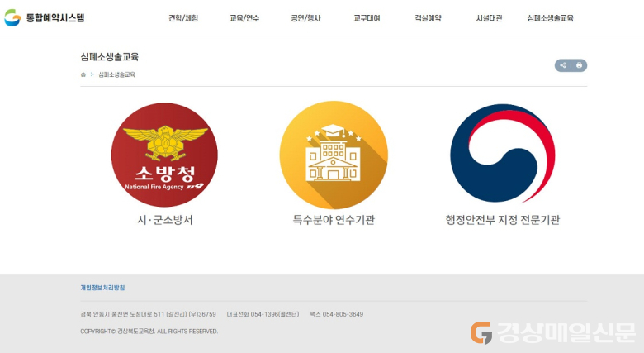644x353 pixels.
Task: Click the print icon in gray pill
Action: [579, 65]
